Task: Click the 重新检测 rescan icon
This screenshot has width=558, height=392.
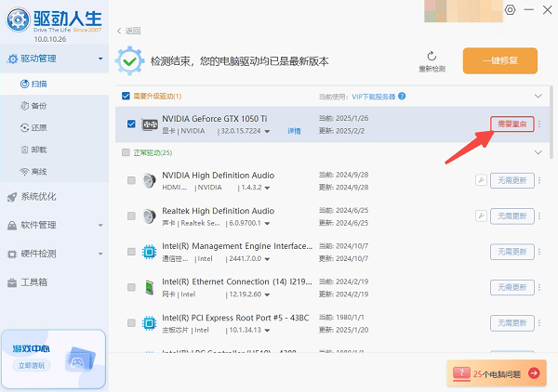Action: pos(432,57)
